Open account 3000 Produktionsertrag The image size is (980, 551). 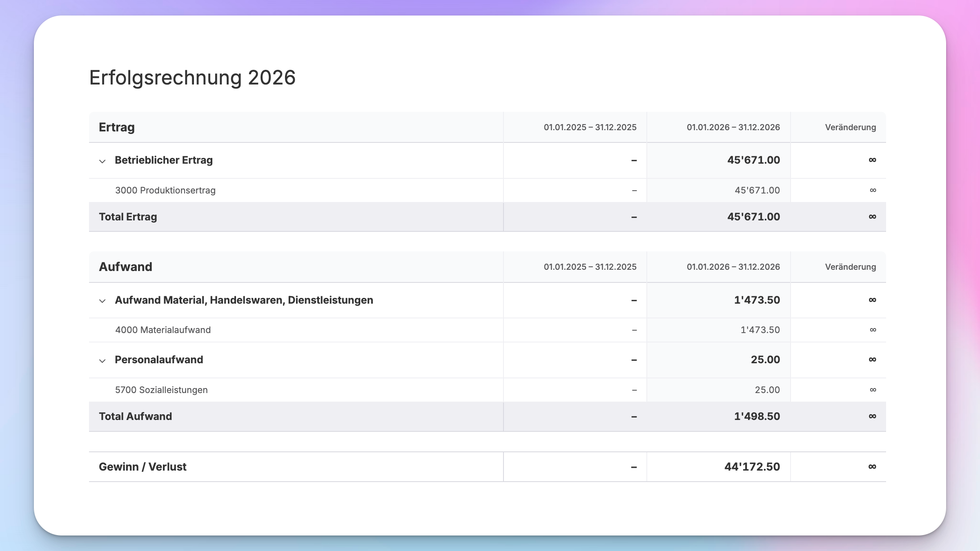pos(165,190)
